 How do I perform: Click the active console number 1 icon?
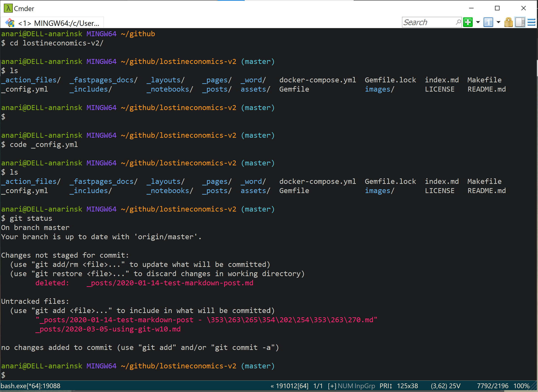(488, 23)
